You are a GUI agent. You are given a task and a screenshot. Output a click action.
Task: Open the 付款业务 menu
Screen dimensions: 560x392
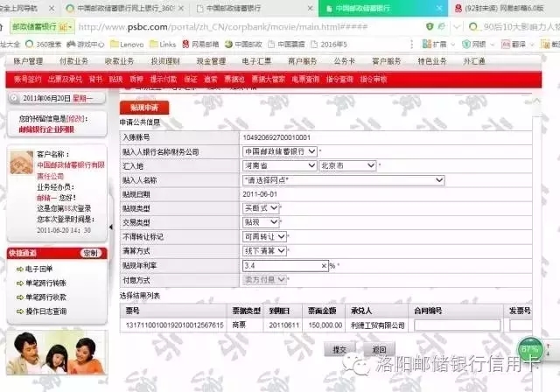(73, 61)
